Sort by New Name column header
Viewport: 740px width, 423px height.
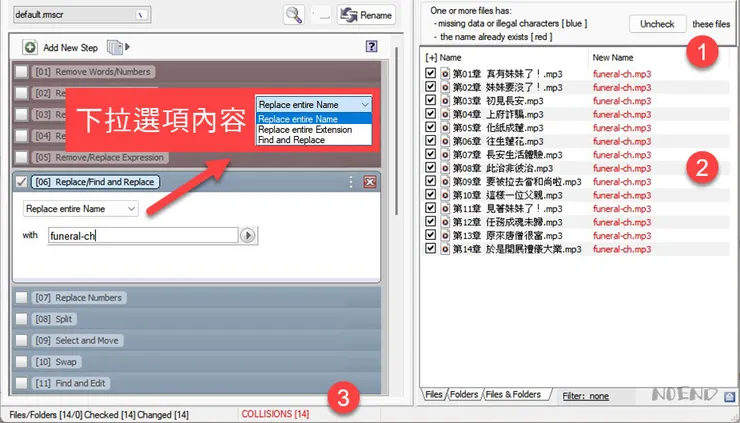613,58
